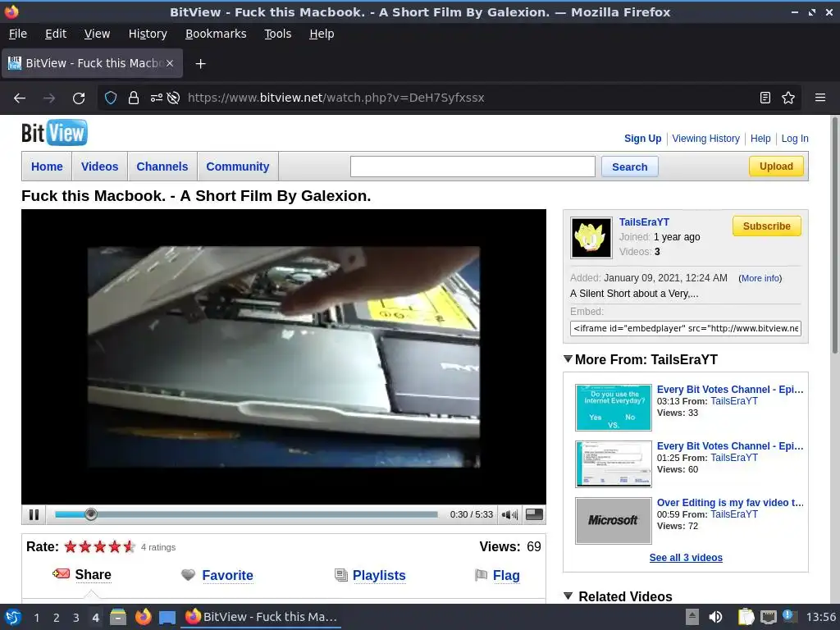This screenshot has width=840, height=630.
Task: Open a new tab with the plus icon
Action: click(200, 64)
